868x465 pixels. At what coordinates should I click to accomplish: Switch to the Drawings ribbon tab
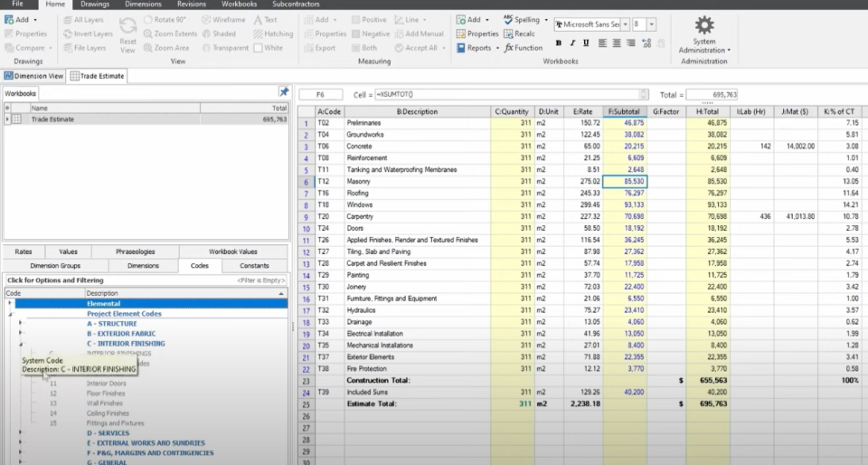point(95,4)
